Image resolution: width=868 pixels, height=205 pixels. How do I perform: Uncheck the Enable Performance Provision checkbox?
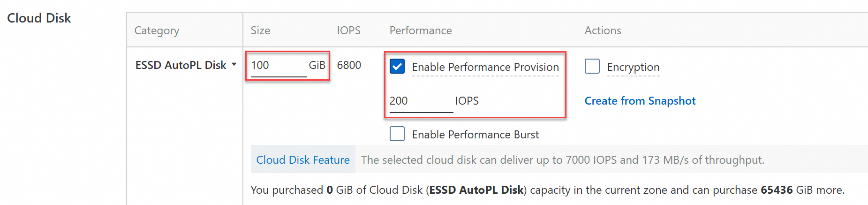(397, 67)
